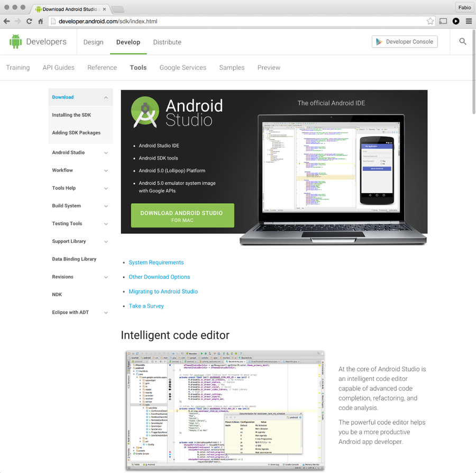This screenshot has width=476, height=473.
Task: Open the Distribute section
Action: (167, 42)
